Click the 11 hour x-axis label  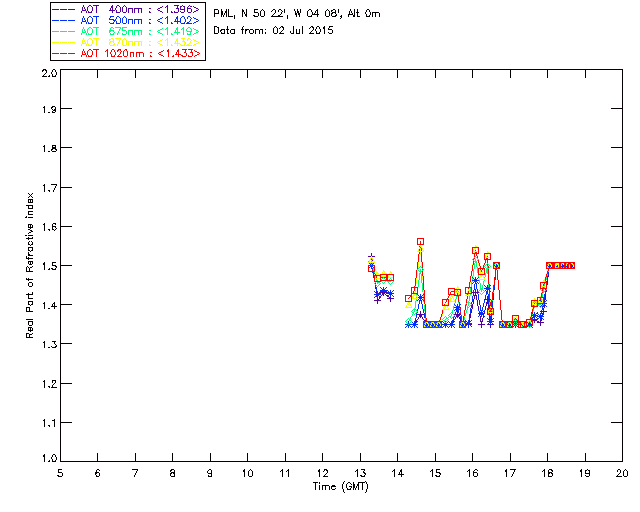pyautogui.click(x=285, y=473)
